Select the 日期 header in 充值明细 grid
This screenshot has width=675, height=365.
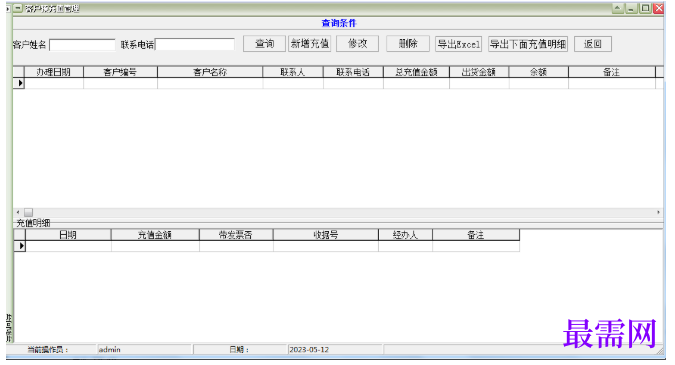[68, 235]
